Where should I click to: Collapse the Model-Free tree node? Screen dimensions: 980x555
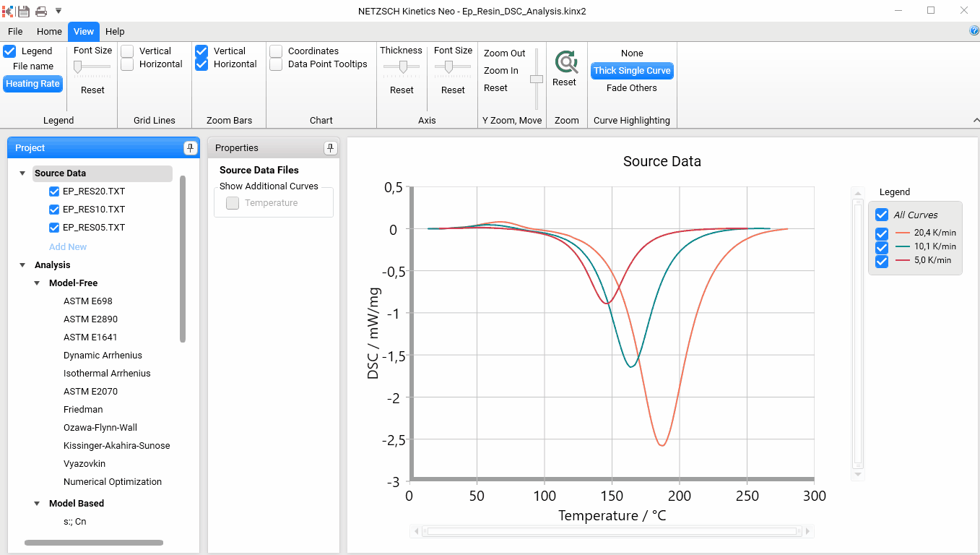[37, 283]
